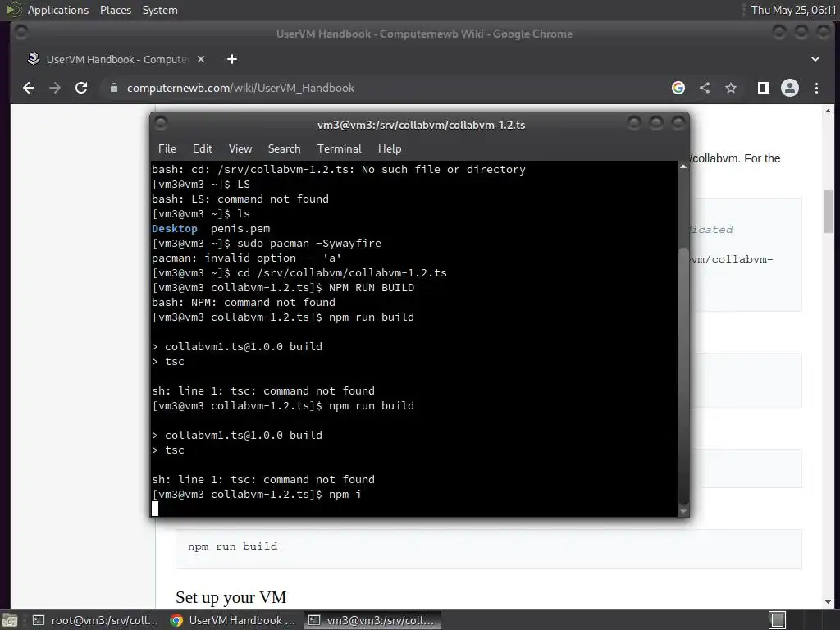The height and width of the screenshot is (630, 840).
Task: Open Google icon in address bar
Action: 678,88
